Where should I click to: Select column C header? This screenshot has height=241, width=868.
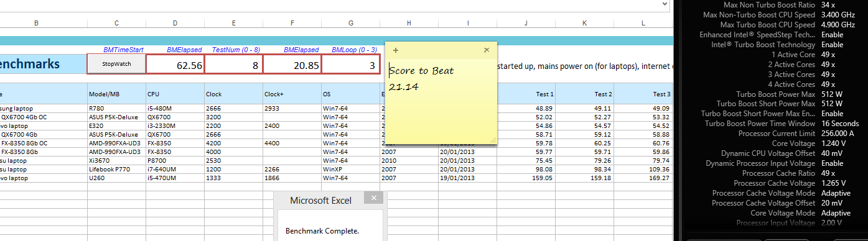[x=116, y=23]
